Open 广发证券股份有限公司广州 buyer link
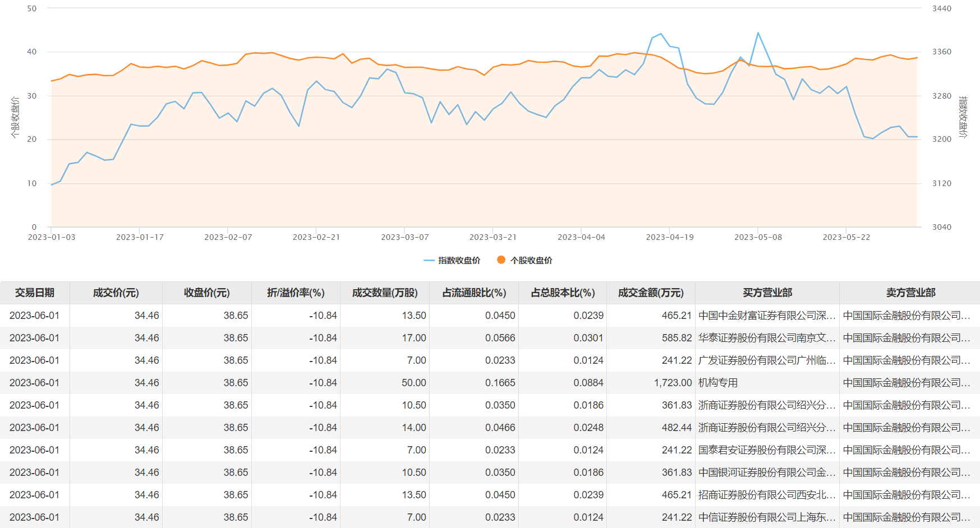This screenshot has width=980, height=528. click(x=766, y=360)
